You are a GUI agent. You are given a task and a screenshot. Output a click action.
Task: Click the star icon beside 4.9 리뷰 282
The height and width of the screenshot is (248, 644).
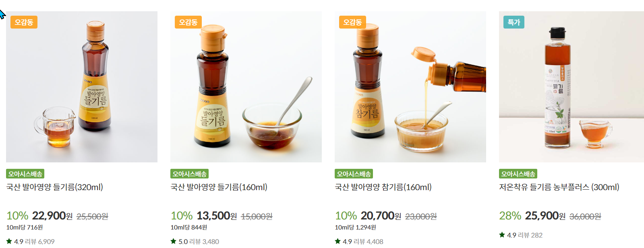502,235
